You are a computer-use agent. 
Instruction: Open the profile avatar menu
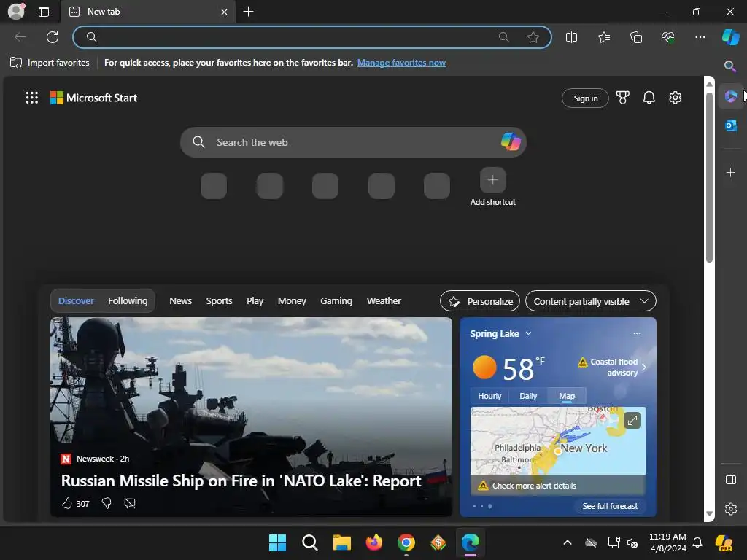pos(16,12)
